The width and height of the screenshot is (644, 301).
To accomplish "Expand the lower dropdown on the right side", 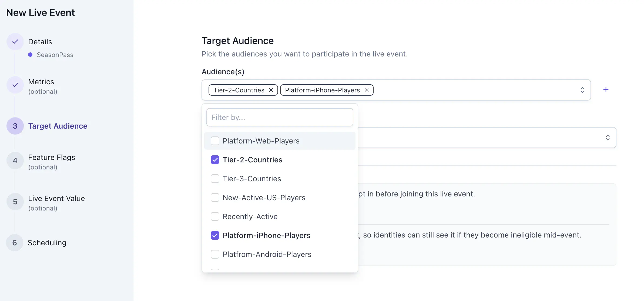I will 608,138.
